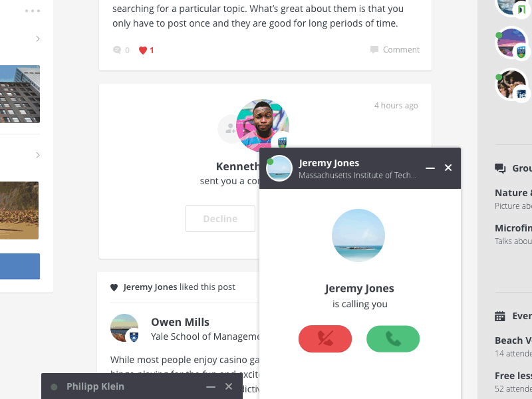532x399 pixels.
Task: Collapse the Philipp Klein chat with the dash
Action: pos(210,386)
